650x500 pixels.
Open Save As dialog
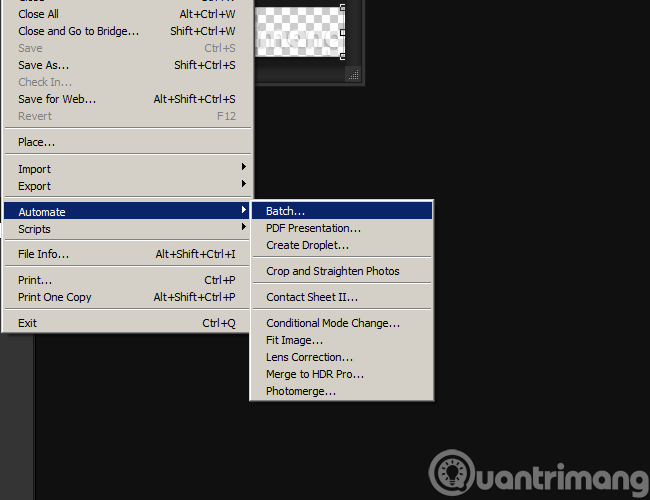point(127,65)
